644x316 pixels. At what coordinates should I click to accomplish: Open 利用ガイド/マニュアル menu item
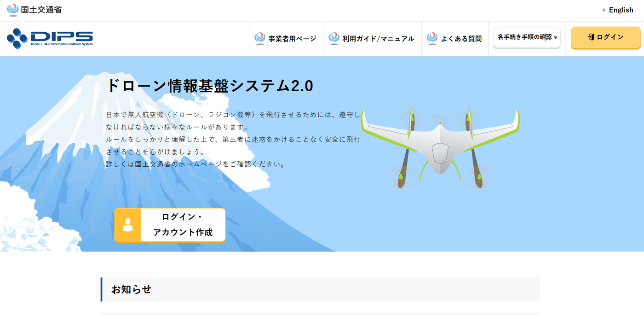(x=372, y=39)
